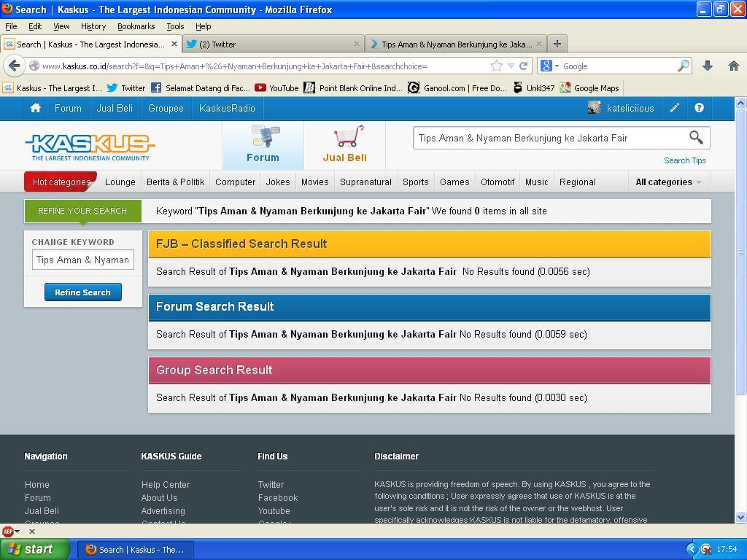Click the vertical scrollbar up arrow

click(x=741, y=103)
